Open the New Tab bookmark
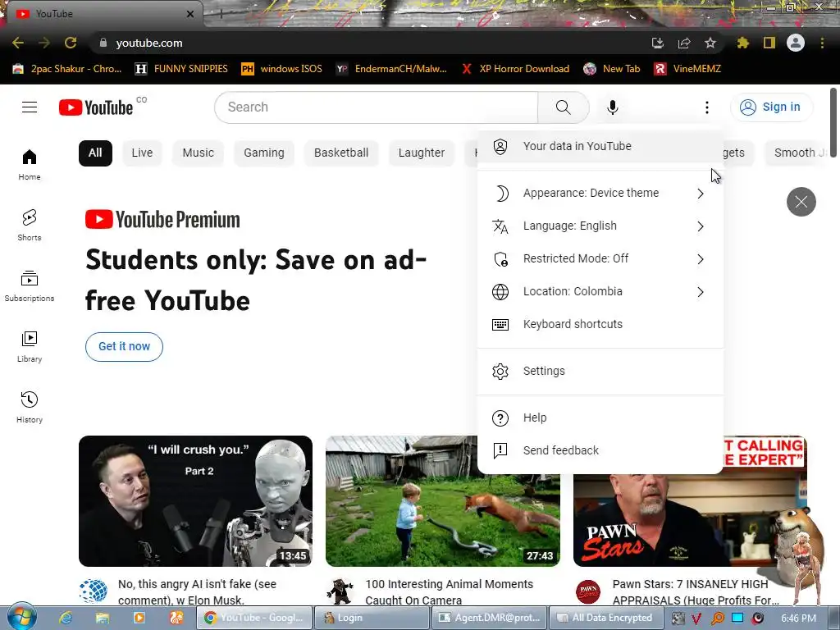This screenshot has width=840, height=630. click(x=612, y=69)
